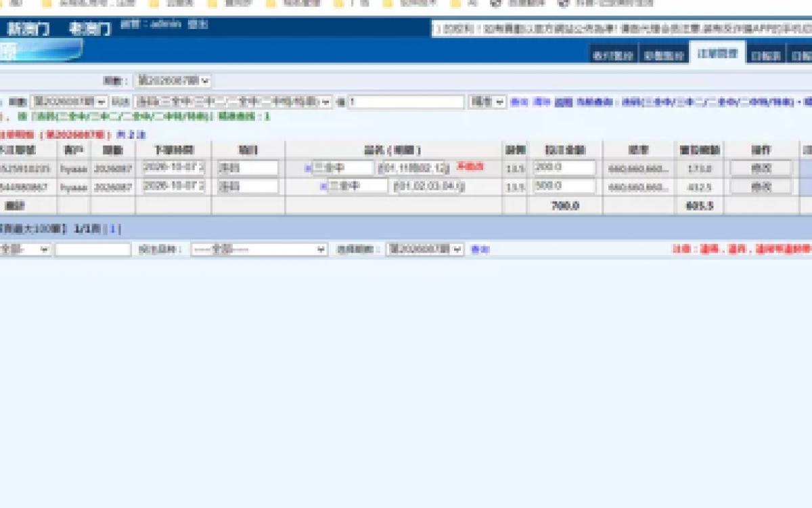Viewport: 812px width, 508px height.
Task: Open the bottom period 第2026087期 dropdown
Action: (425, 249)
